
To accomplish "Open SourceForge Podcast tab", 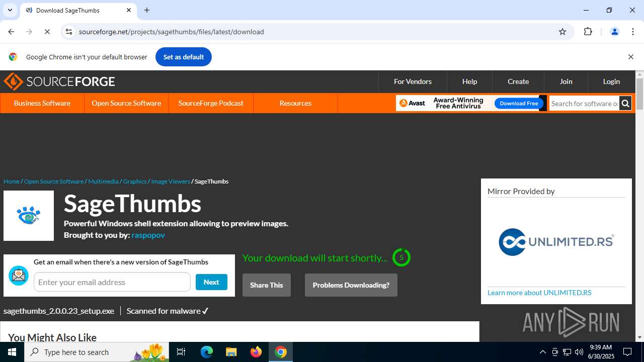I will 211,103.
